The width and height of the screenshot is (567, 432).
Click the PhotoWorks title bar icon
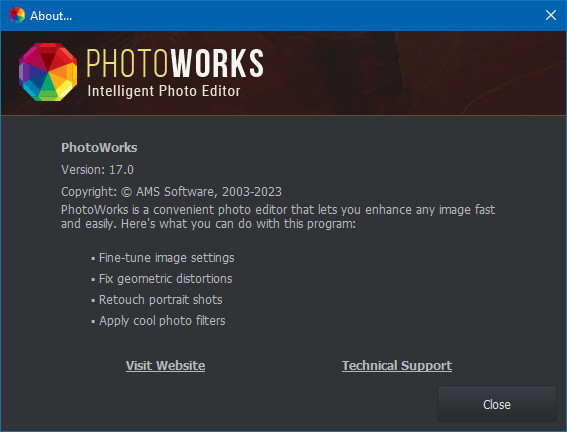pos(17,15)
